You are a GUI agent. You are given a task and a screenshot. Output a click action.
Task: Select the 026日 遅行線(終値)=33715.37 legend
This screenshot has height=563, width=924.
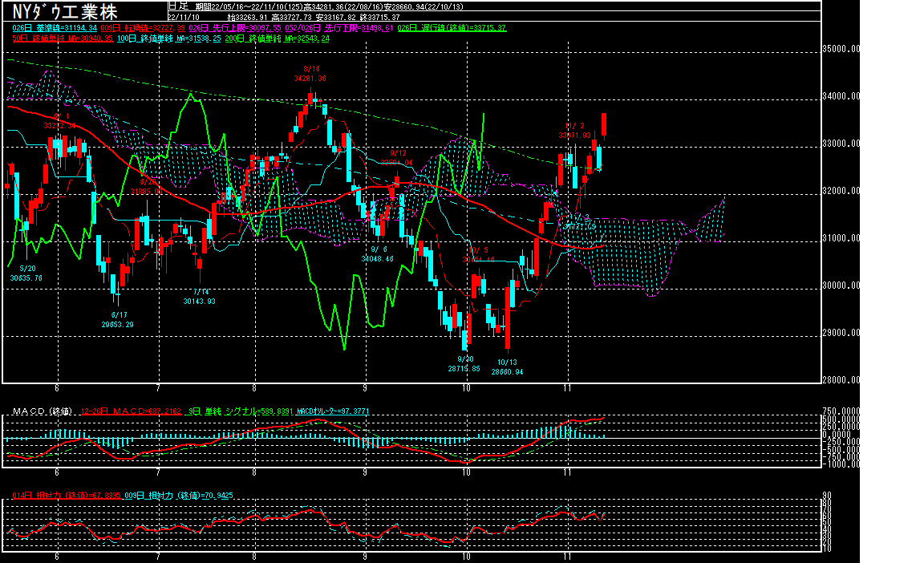click(x=452, y=28)
